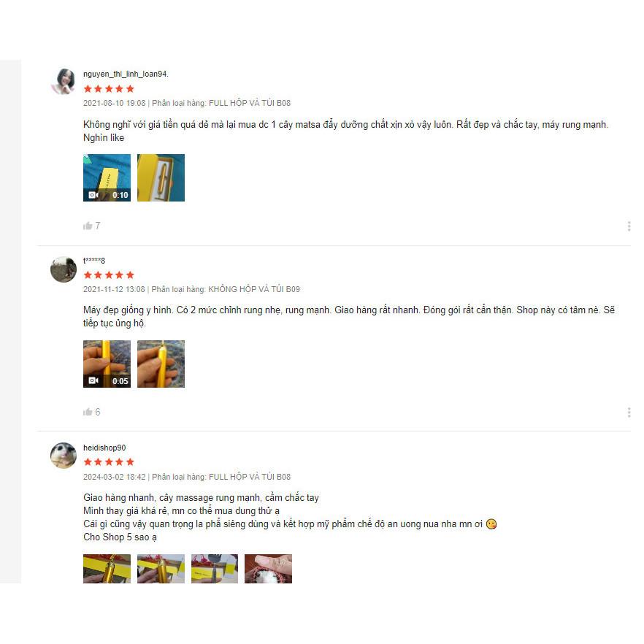Click the five-star rating of t*****8
Viewport: 644px width, 644px height.
pyautogui.click(x=109, y=275)
